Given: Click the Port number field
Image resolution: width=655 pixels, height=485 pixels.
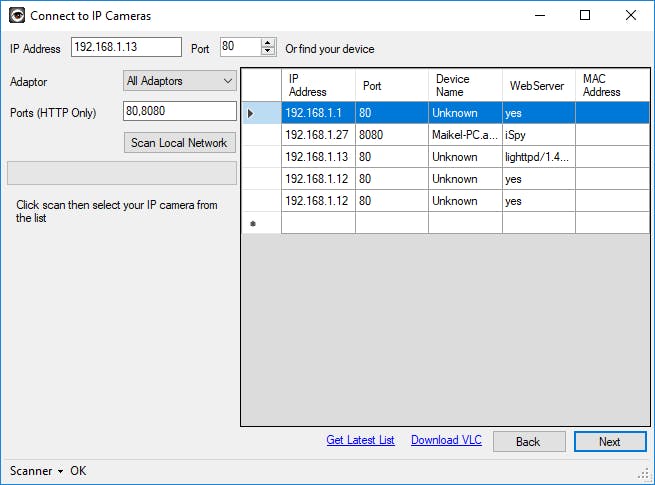Looking at the screenshot, I should [240, 48].
